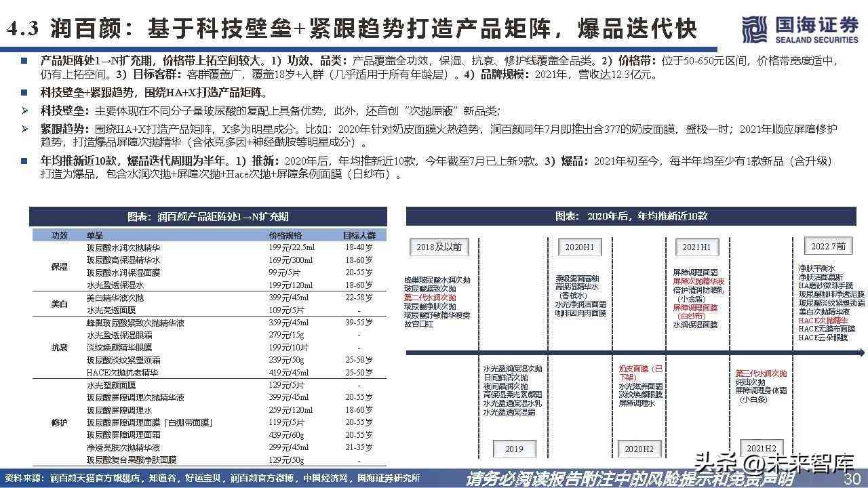Click the 目标人群 table column header

[358, 235]
